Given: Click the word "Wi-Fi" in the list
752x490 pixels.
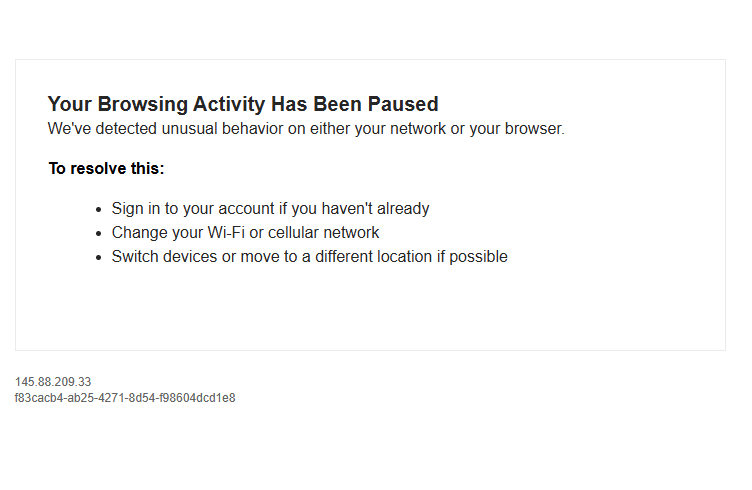Looking at the screenshot, I should [227, 233].
